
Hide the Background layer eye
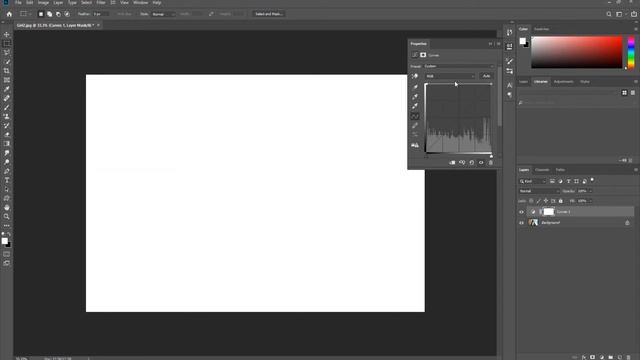tap(521, 223)
